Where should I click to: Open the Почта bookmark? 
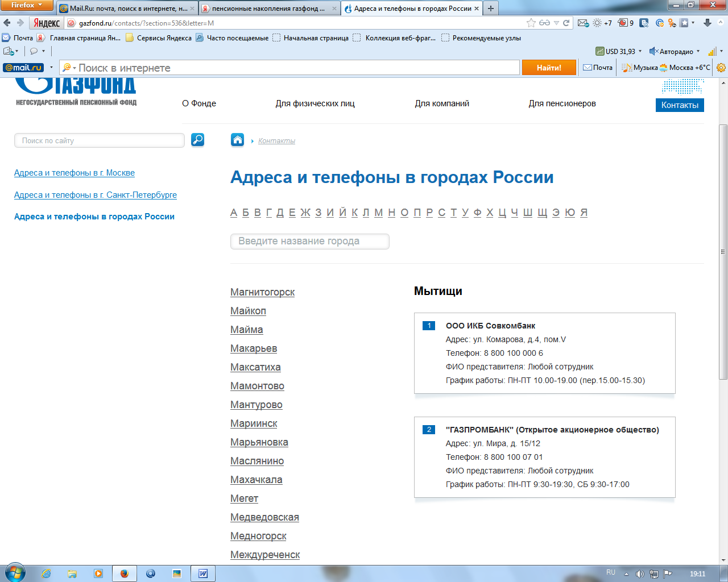point(18,38)
